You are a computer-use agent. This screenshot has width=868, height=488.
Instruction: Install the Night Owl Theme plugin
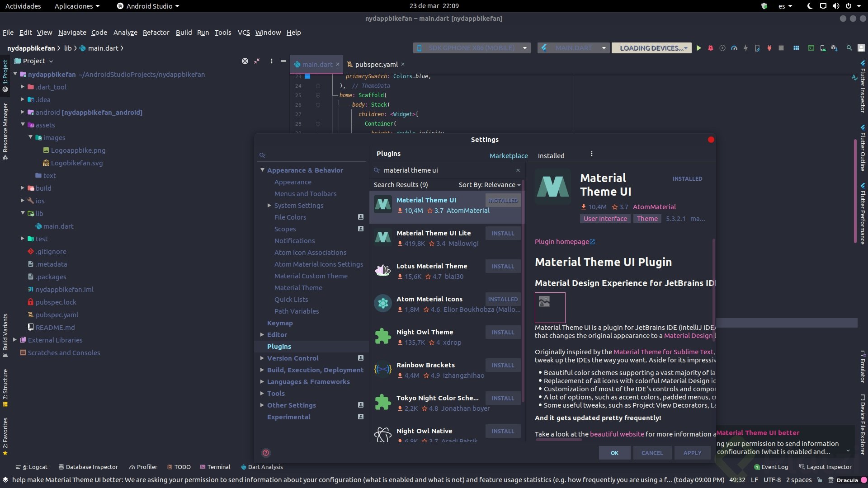(x=503, y=333)
